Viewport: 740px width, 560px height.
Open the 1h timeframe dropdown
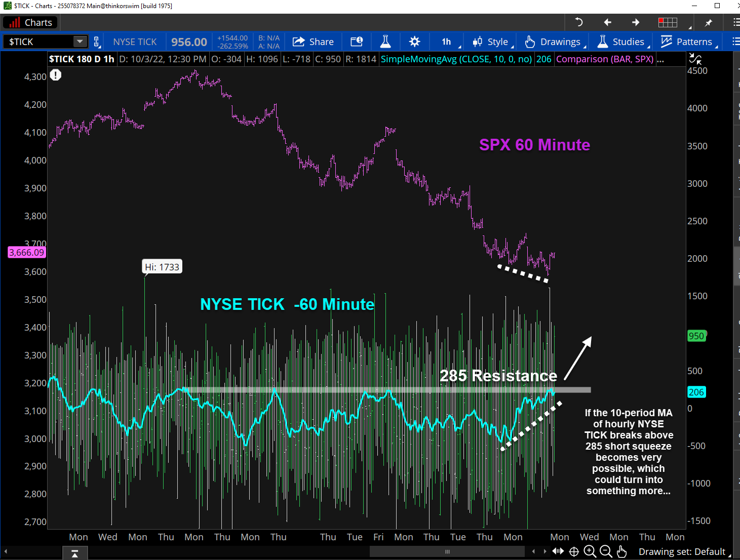446,42
